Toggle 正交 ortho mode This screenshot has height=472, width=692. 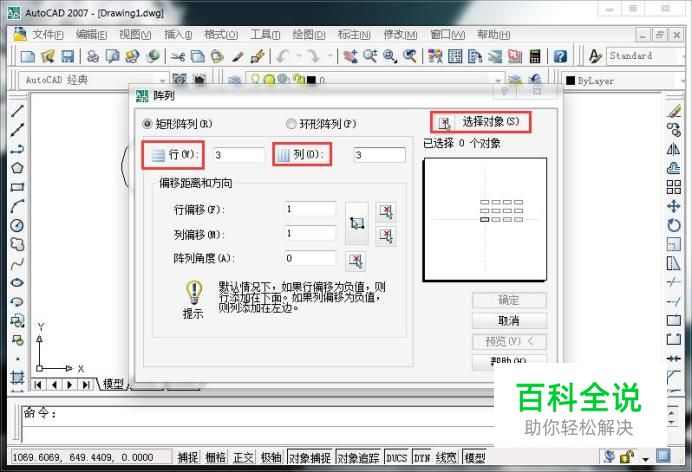pos(243,457)
